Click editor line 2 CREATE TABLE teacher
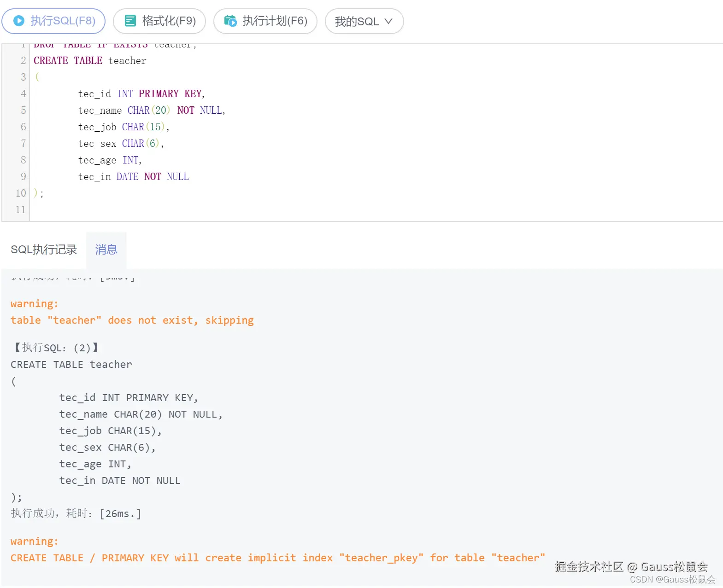The image size is (723, 588). pos(90,61)
